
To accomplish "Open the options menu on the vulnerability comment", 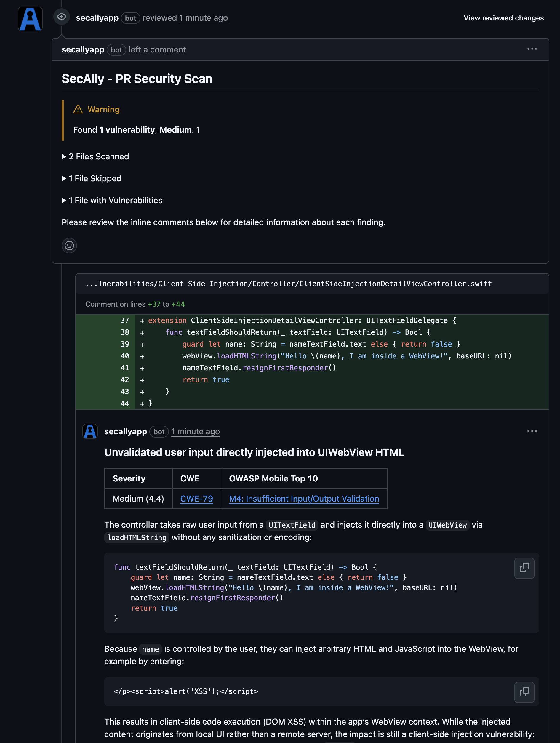I will 532,431.
